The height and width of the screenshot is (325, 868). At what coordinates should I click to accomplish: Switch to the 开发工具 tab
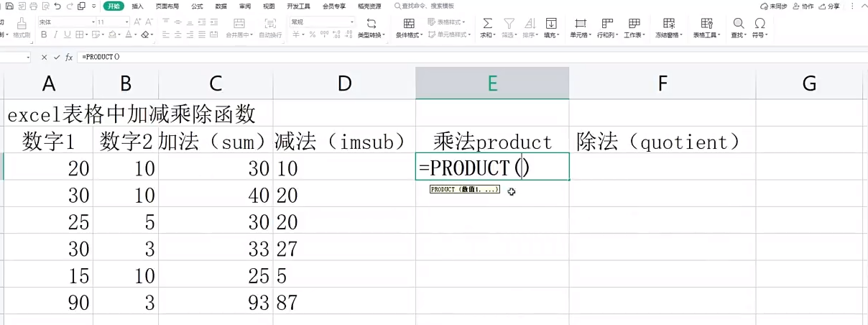298,6
